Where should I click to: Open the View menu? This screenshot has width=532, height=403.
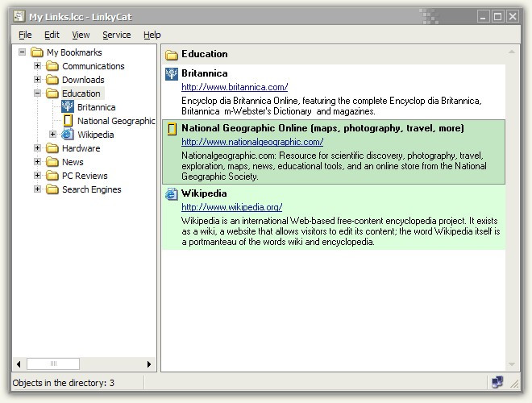click(x=81, y=35)
